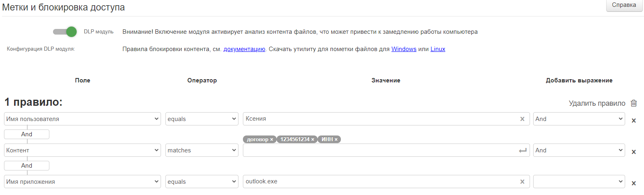Click the Linux download link
Viewport: 644px width, 195px height.
438,49
